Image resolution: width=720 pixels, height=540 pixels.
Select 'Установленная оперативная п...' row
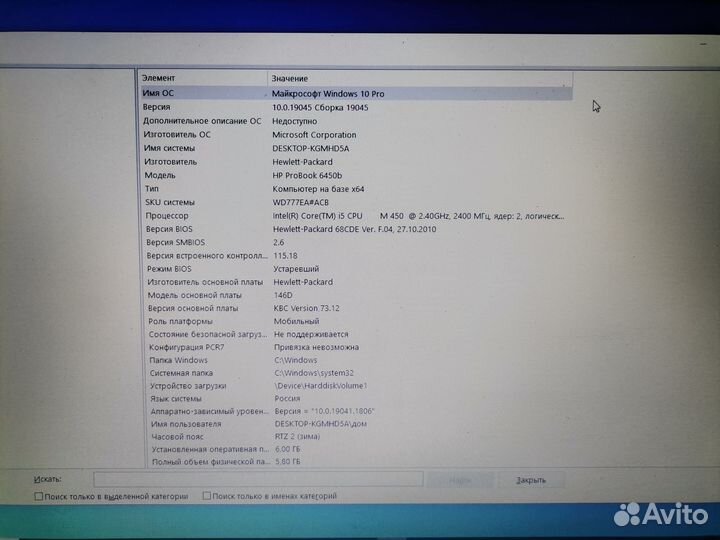pos(356,449)
